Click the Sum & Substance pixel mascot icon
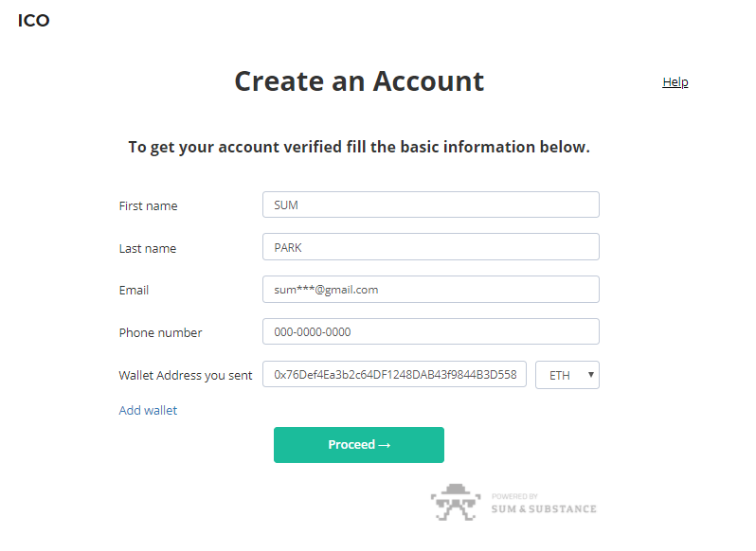The height and width of the screenshot is (551, 756). point(456,502)
